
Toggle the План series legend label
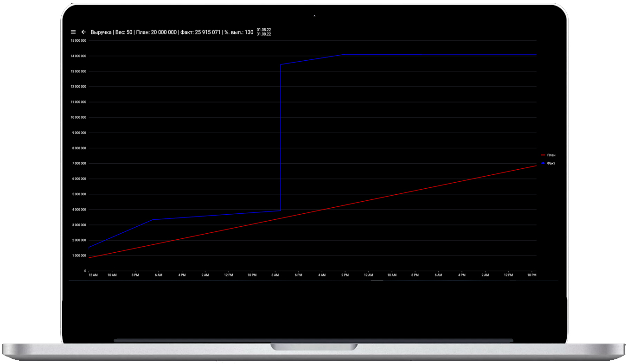[x=551, y=155]
